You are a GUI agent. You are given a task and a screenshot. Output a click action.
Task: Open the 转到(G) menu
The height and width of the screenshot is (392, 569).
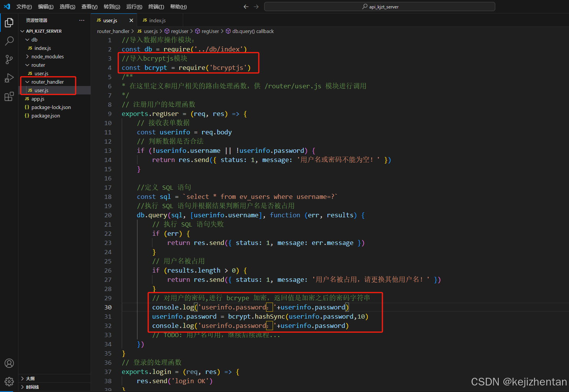click(112, 7)
